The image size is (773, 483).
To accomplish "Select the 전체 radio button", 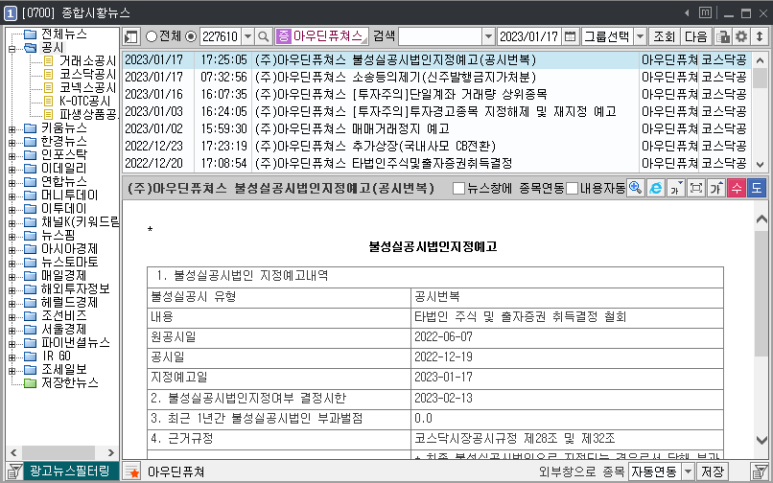I will (x=152, y=36).
